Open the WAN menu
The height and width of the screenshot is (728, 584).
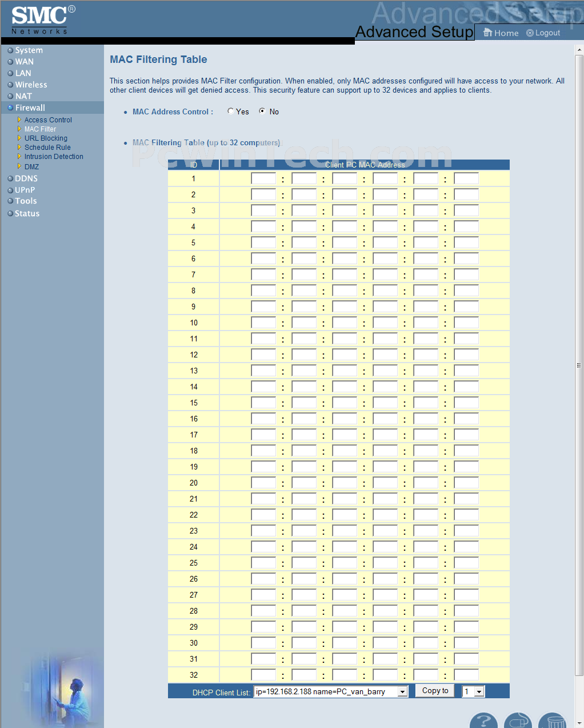tap(25, 62)
